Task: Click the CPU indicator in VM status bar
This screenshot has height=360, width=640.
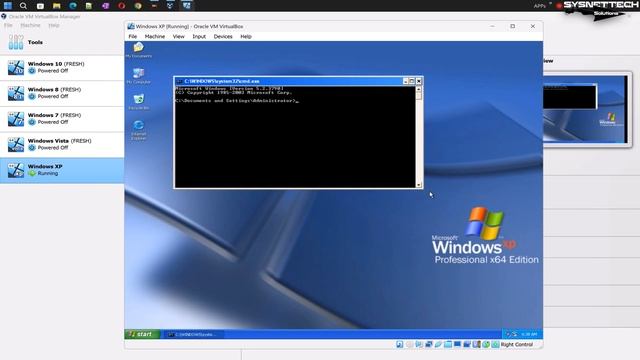Action: [476, 344]
